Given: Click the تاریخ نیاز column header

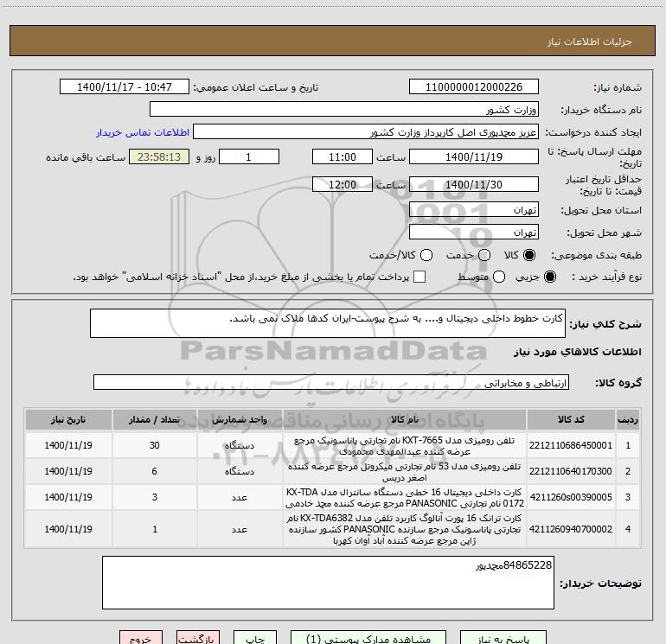Looking at the screenshot, I should pos(68,419).
